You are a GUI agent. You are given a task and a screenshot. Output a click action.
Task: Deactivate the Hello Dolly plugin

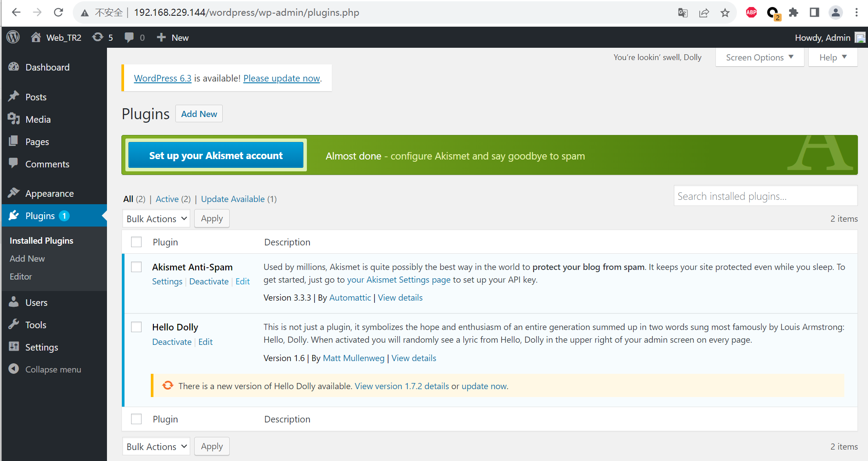(x=172, y=342)
